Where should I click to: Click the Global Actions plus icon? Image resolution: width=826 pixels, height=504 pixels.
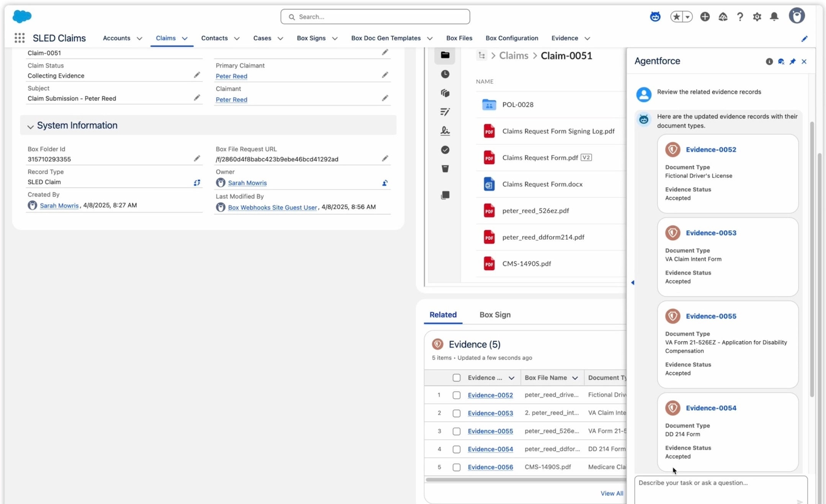pyautogui.click(x=705, y=17)
